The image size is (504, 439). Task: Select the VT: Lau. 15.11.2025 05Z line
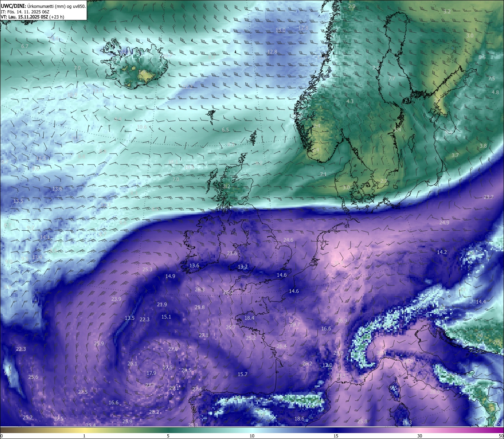pos(33,17)
